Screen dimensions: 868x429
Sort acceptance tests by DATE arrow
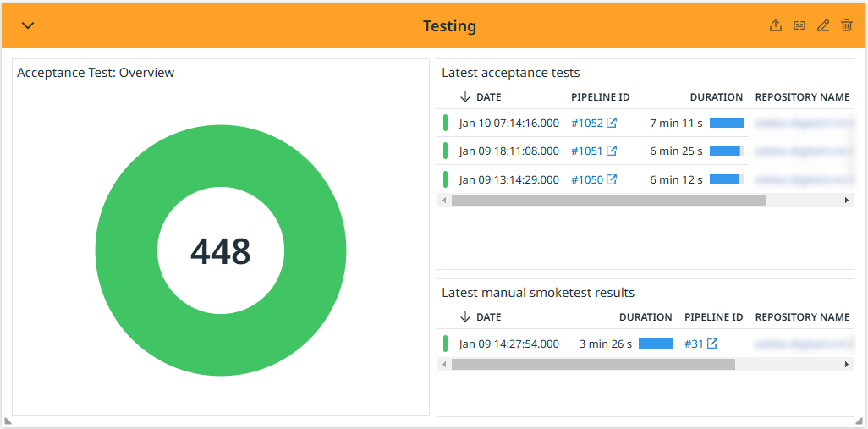(x=464, y=96)
